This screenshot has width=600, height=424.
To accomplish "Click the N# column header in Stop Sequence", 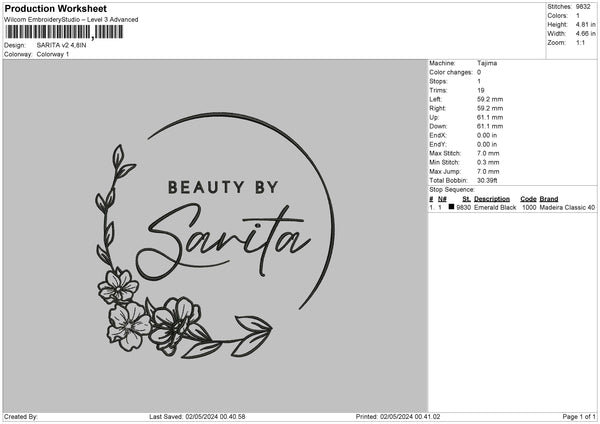I will pyautogui.click(x=441, y=199).
